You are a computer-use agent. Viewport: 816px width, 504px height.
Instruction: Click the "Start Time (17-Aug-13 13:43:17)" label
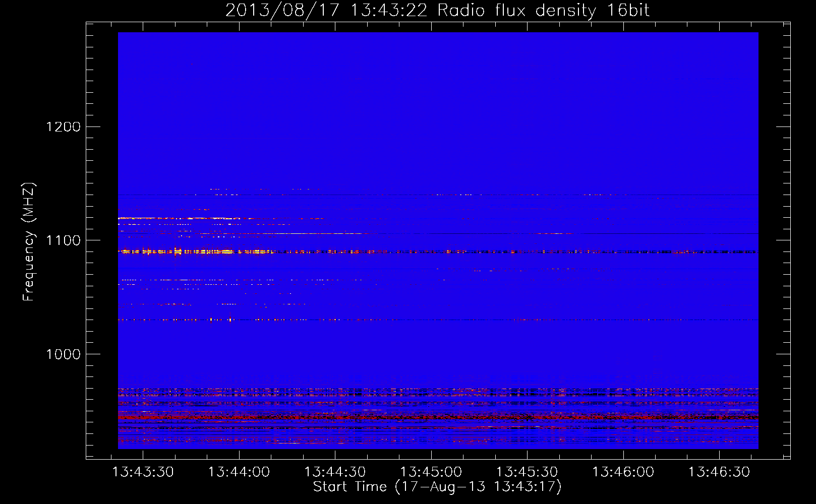(x=437, y=487)
